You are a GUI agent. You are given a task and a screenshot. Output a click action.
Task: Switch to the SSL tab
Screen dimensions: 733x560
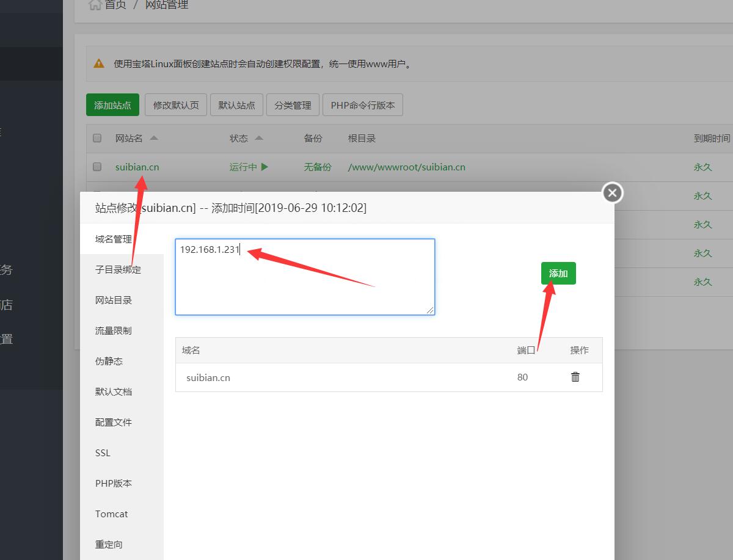pyautogui.click(x=122, y=453)
